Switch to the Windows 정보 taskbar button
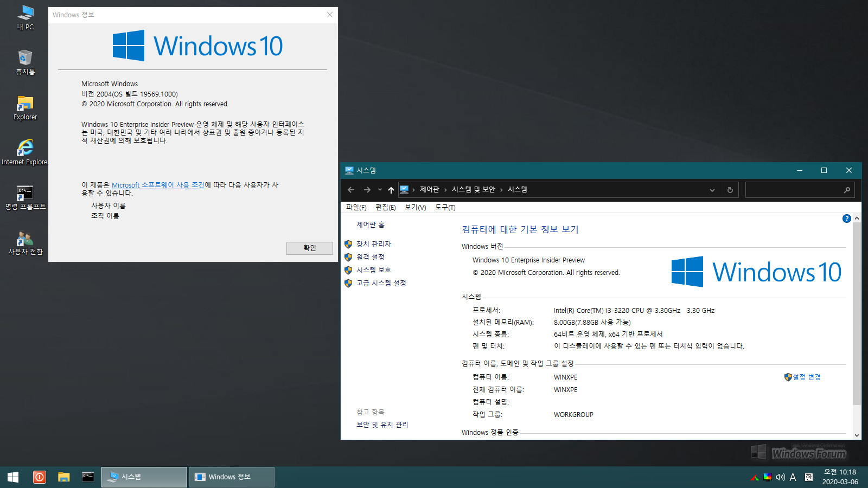 (232, 477)
